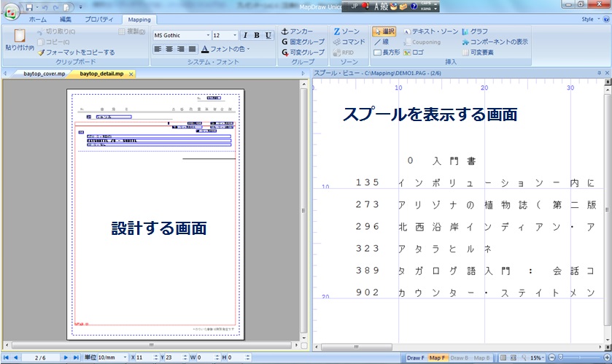
Task: Create a fixed group (固定グループ)
Action: coord(303,42)
